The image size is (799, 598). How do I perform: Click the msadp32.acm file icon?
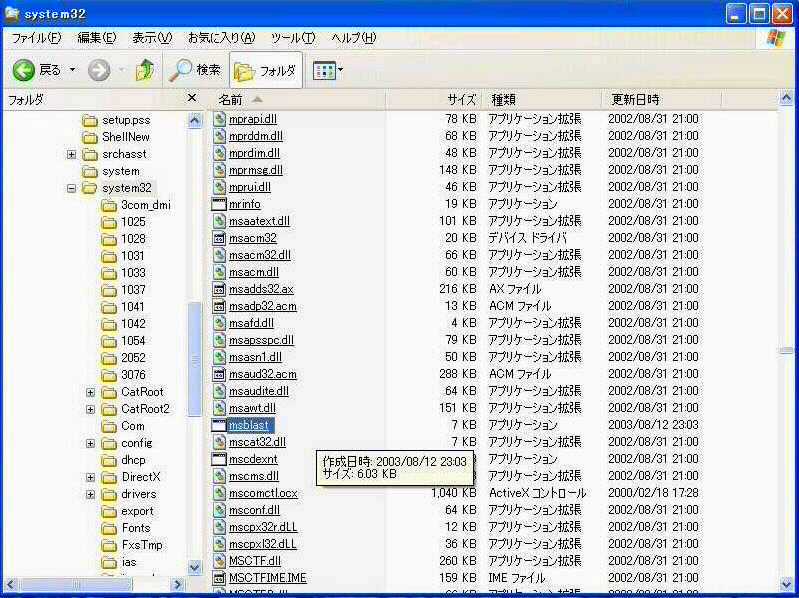(x=219, y=306)
